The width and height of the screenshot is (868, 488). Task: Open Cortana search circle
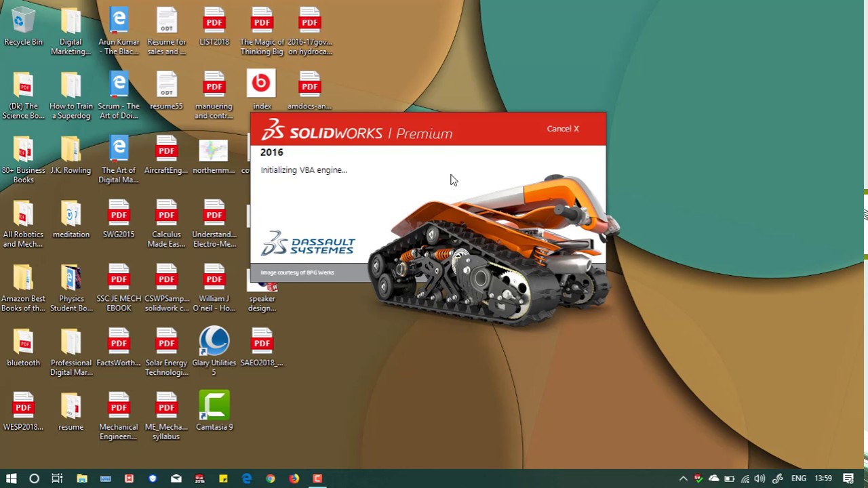point(34,479)
